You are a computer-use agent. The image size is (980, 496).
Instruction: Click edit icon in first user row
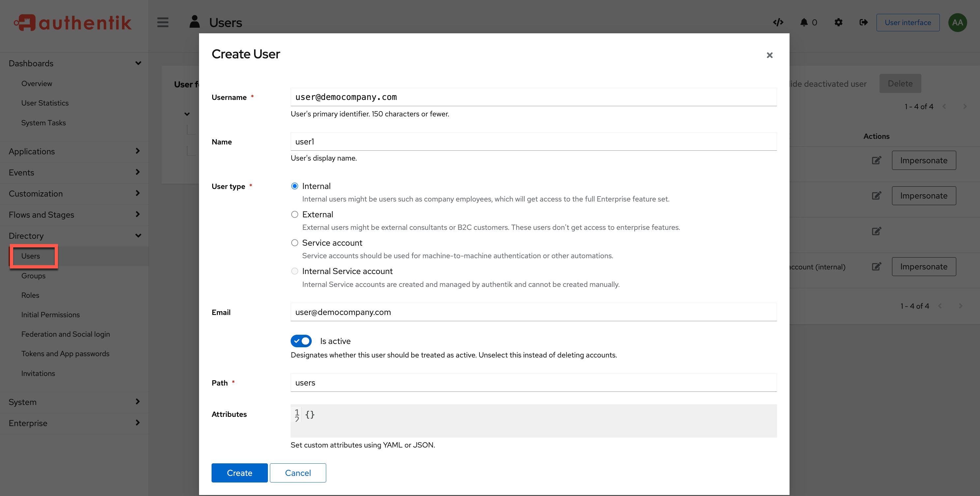pyautogui.click(x=877, y=160)
